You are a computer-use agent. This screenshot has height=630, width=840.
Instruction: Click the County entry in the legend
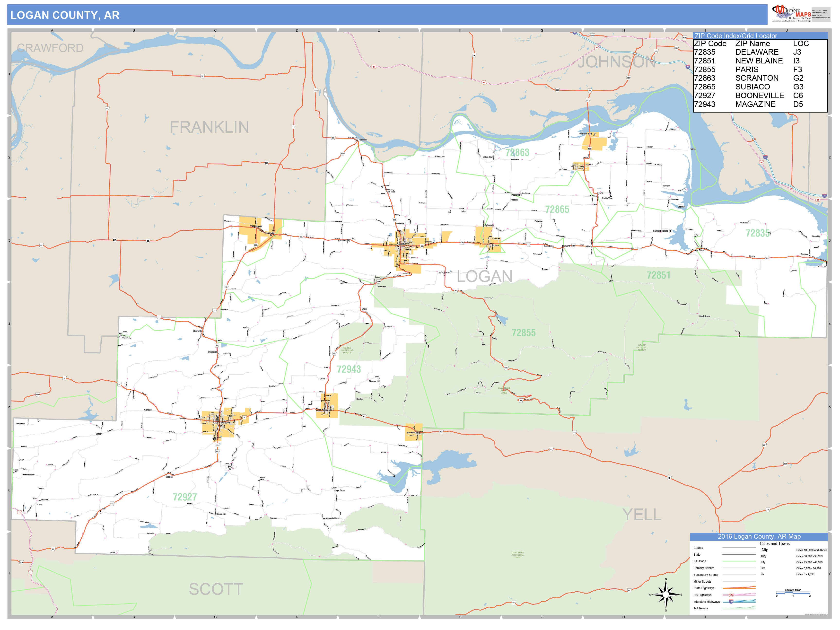[698, 548]
